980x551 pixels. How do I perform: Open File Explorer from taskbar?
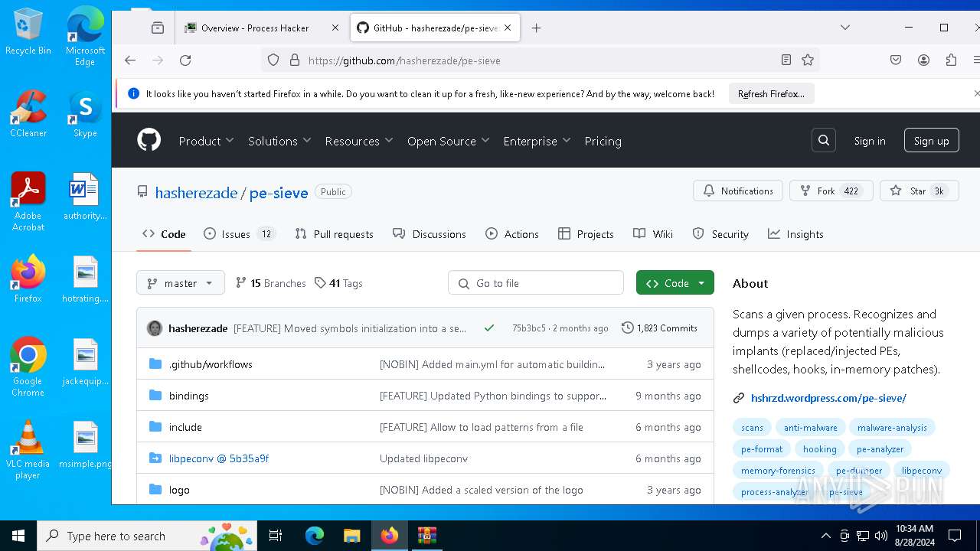[351, 536]
